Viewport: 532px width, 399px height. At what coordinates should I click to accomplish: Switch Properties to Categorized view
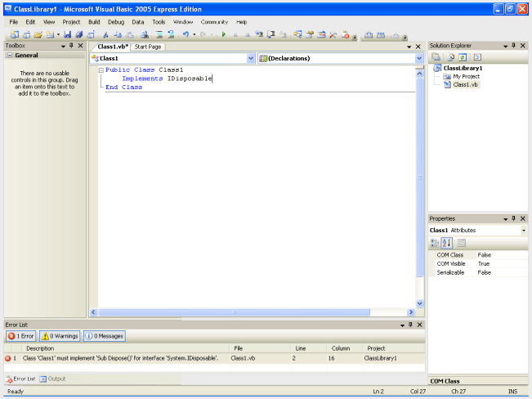point(436,243)
